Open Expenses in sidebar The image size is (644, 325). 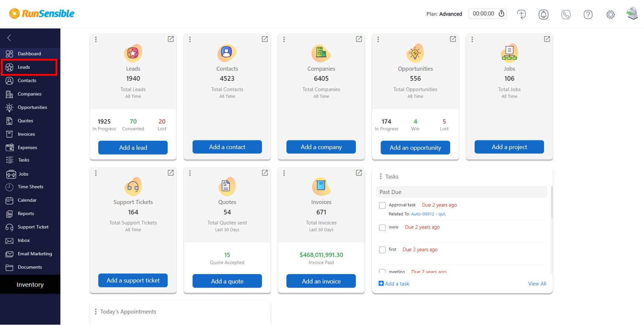(30, 148)
